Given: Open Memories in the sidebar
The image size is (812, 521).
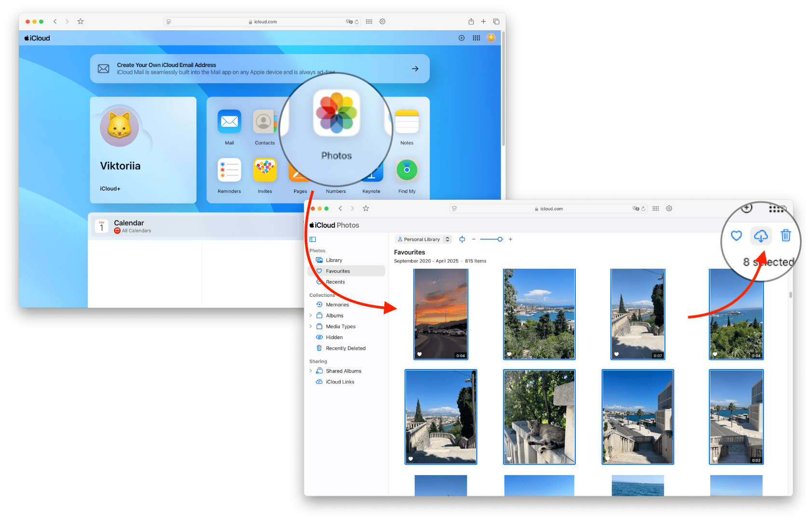Looking at the screenshot, I should click(346, 305).
